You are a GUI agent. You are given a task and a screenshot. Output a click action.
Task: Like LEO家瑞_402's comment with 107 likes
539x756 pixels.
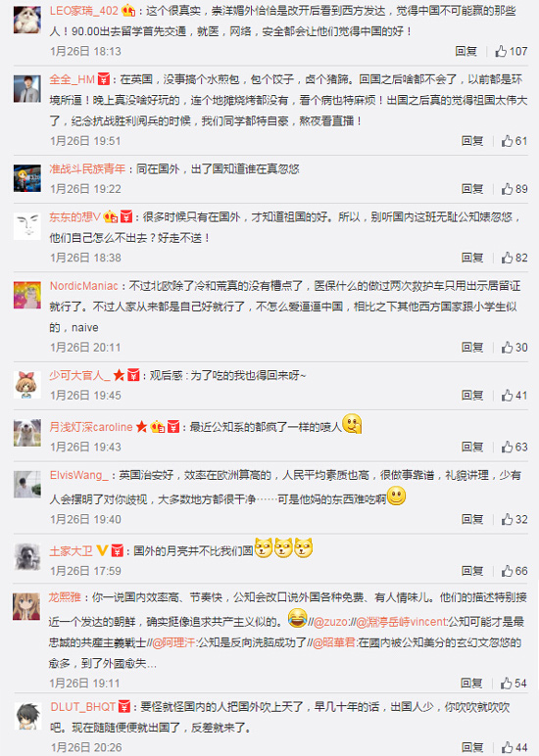tap(512, 51)
